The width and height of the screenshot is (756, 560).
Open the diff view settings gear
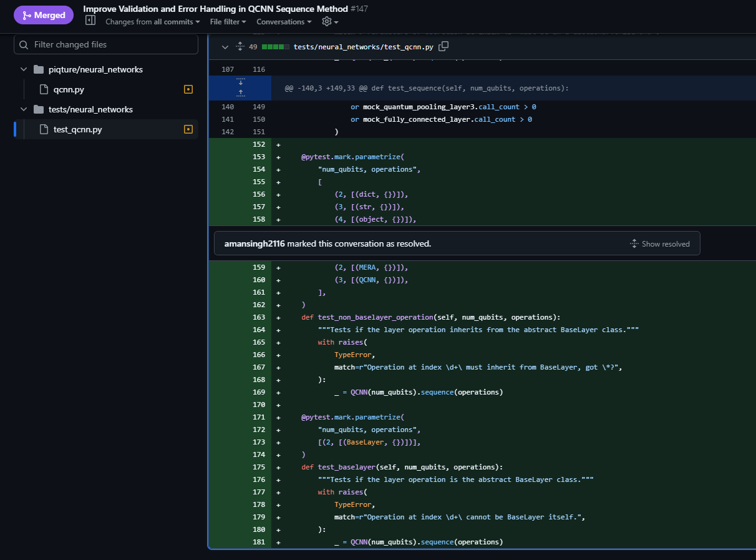tap(326, 22)
